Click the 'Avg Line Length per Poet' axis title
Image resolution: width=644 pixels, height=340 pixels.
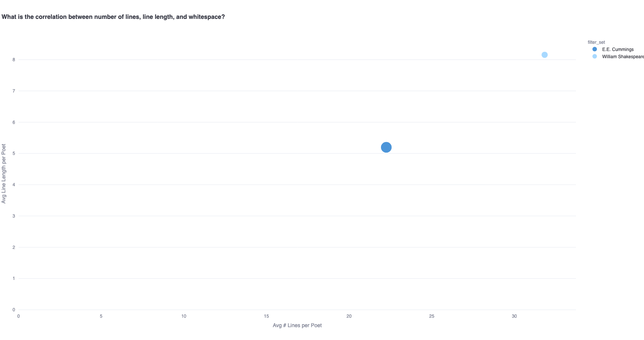click(x=4, y=173)
